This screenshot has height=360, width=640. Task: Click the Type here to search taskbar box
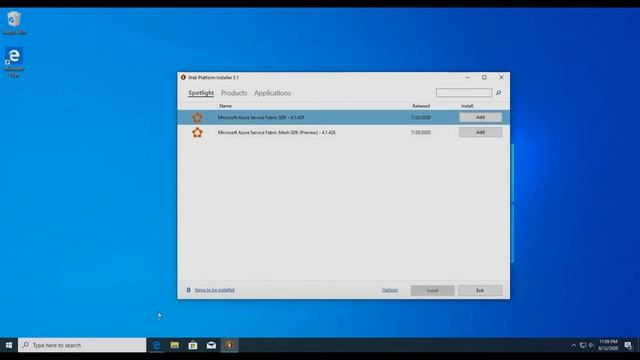82,345
